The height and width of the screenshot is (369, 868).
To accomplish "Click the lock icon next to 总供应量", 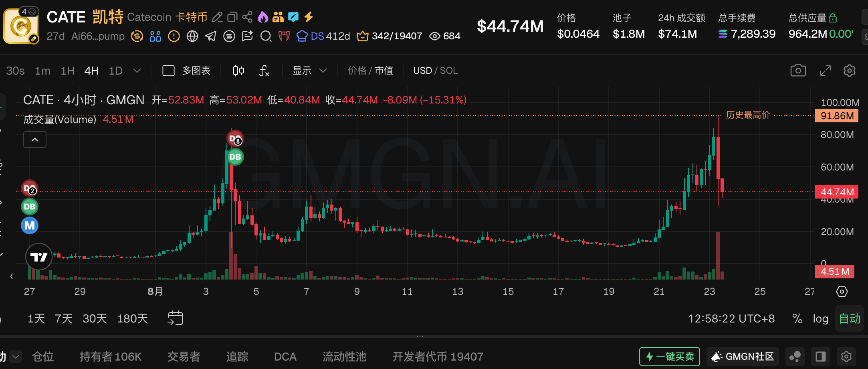I will pyautogui.click(x=833, y=18).
